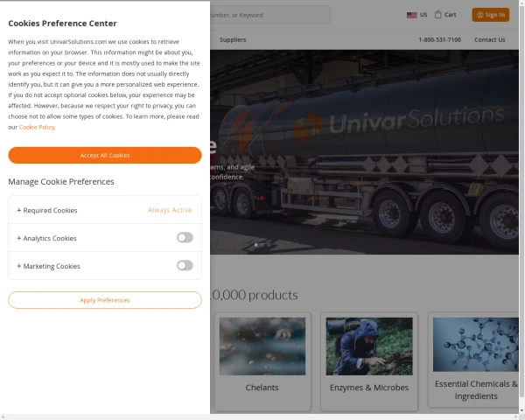Viewport: 525px width, 420px height.
Task: Click the Sign In button
Action: 491,15
